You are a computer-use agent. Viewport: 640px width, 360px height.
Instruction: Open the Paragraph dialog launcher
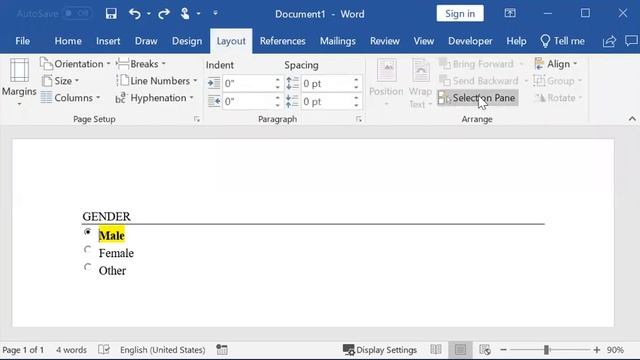(358, 119)
